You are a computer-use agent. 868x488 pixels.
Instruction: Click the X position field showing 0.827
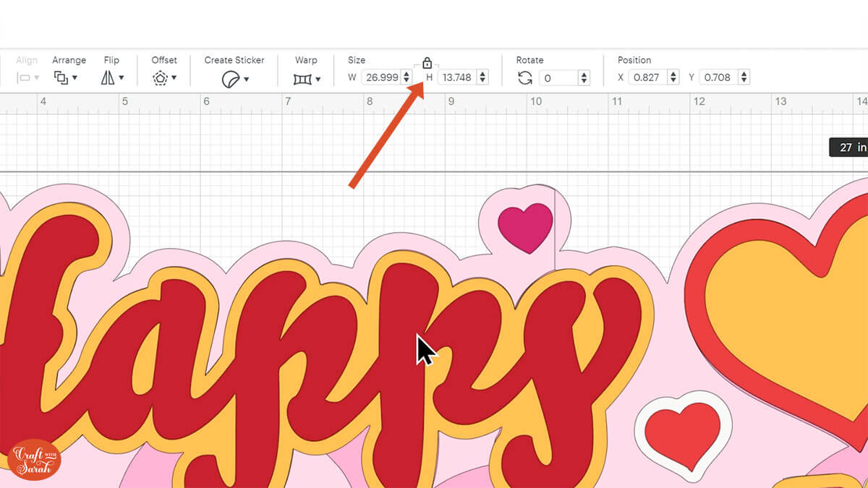tap(647, 77)
